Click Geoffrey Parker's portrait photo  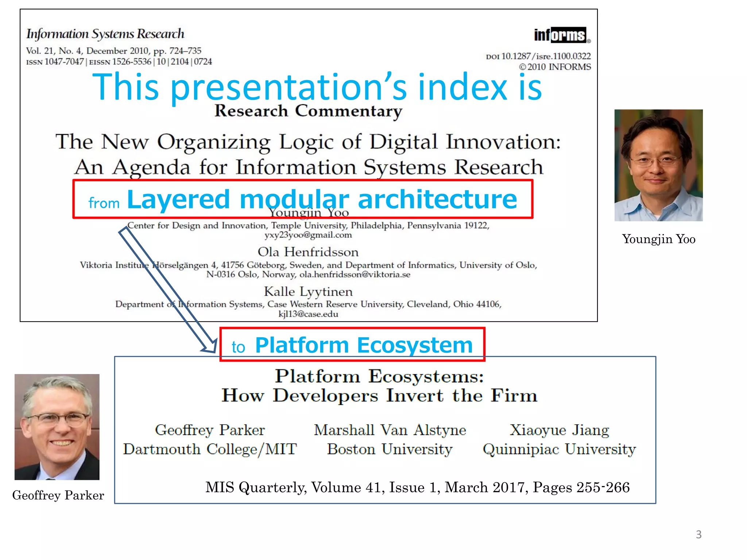point(57,427)
